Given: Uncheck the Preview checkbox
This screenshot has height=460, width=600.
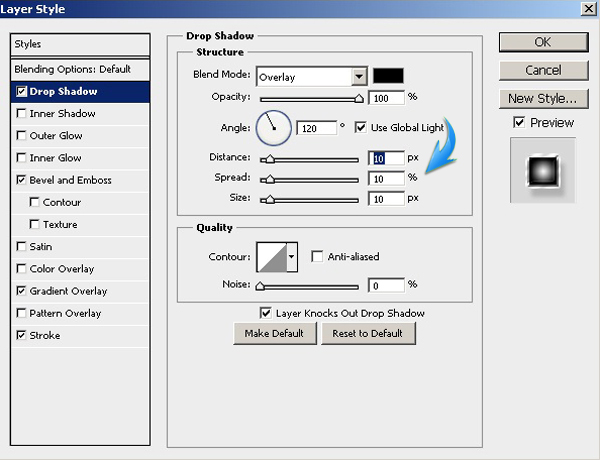Looking at the screenshot, I should point(518,123).
